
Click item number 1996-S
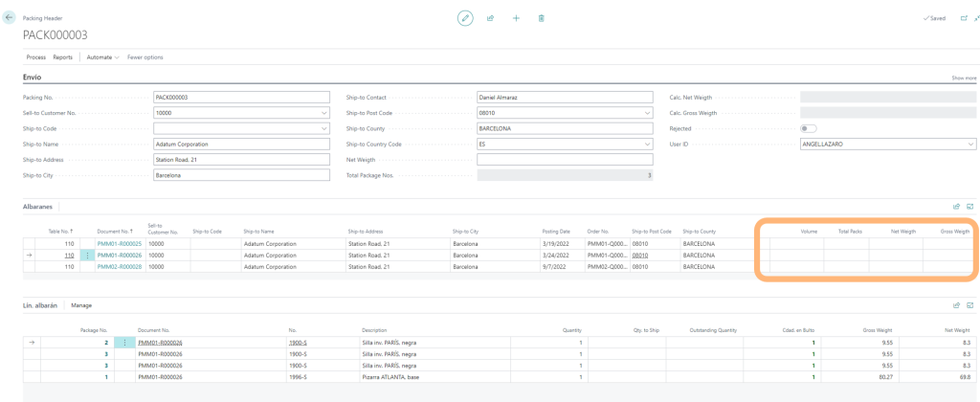point(297,377)
